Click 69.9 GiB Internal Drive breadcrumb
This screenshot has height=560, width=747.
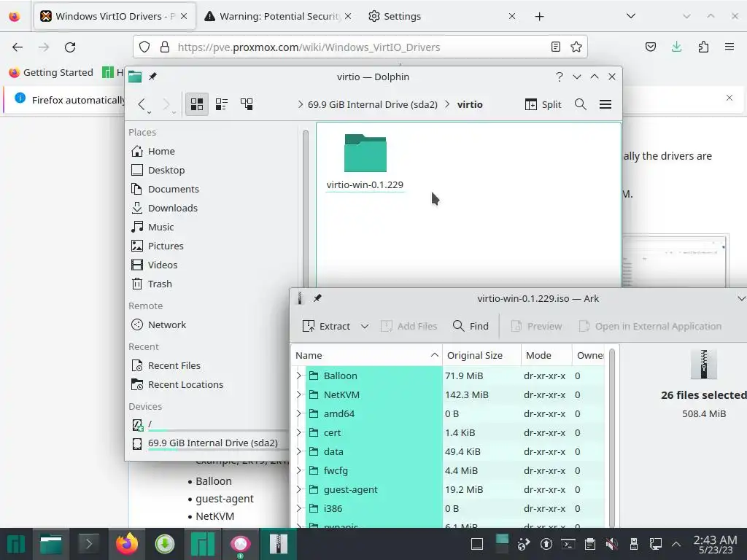tap(372, 104)
